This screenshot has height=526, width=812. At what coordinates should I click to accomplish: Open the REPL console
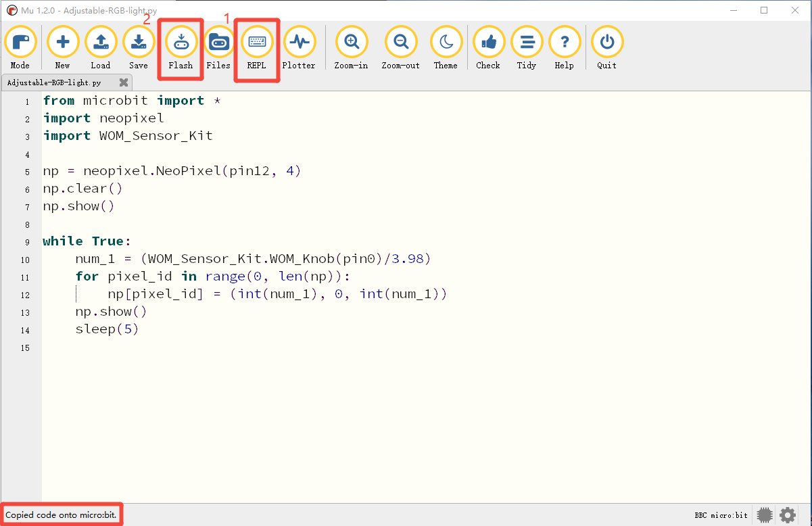257,47
